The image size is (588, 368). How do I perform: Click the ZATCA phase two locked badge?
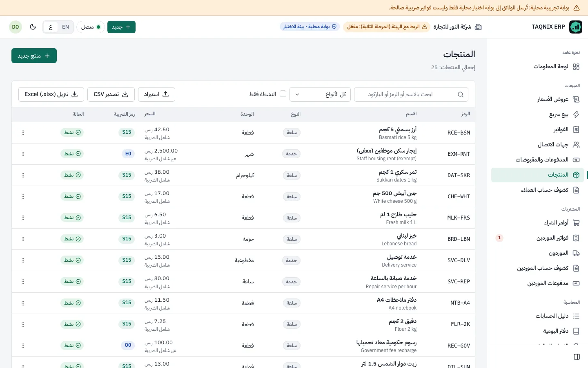click(x=387, y=27)
